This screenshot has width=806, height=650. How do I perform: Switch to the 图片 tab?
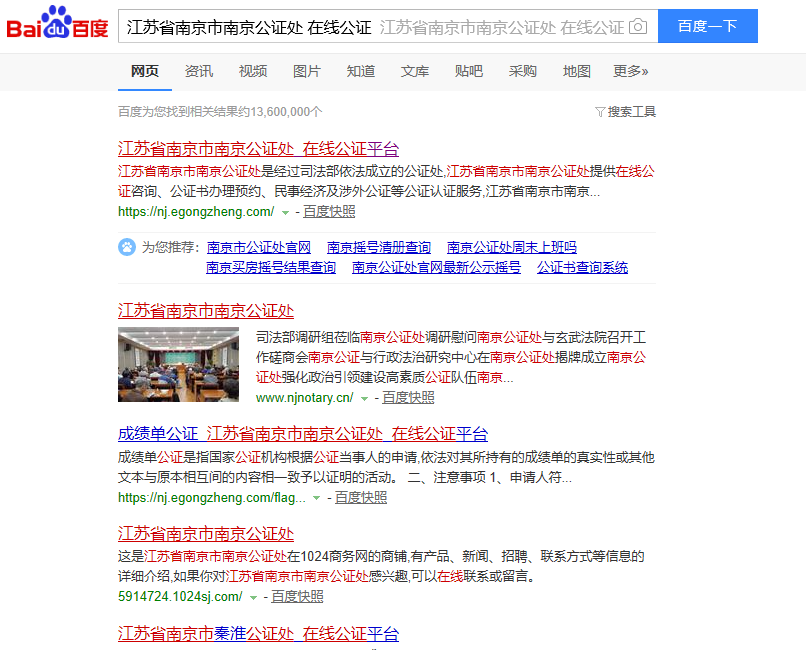(x=307, y=71)
